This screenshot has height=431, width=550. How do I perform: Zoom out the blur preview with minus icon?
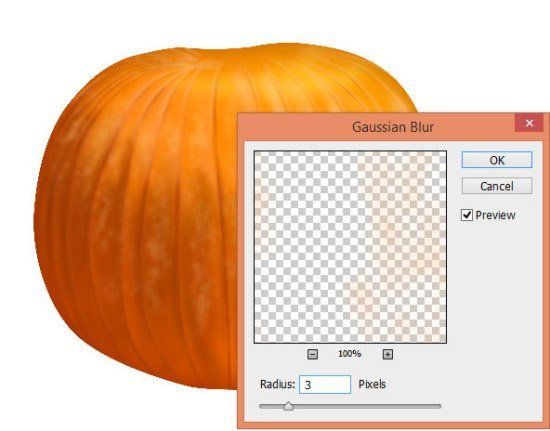(x=313, y=354)
